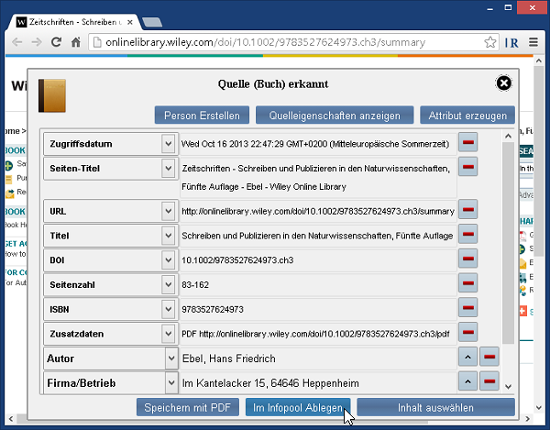Image resolution: width=550 pixels, height=430 pixels.
Task: Edit the Seiten-Titel value text
Action: pyautogui.click(x=318, y=177)
